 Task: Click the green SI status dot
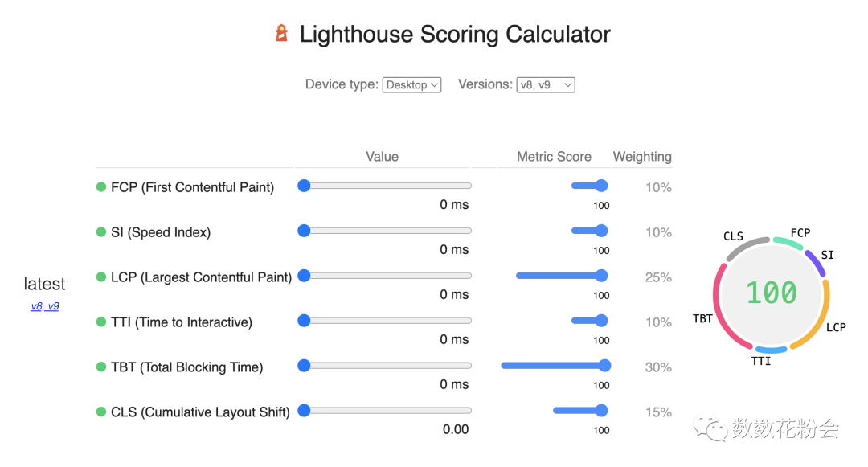[101, 231]
